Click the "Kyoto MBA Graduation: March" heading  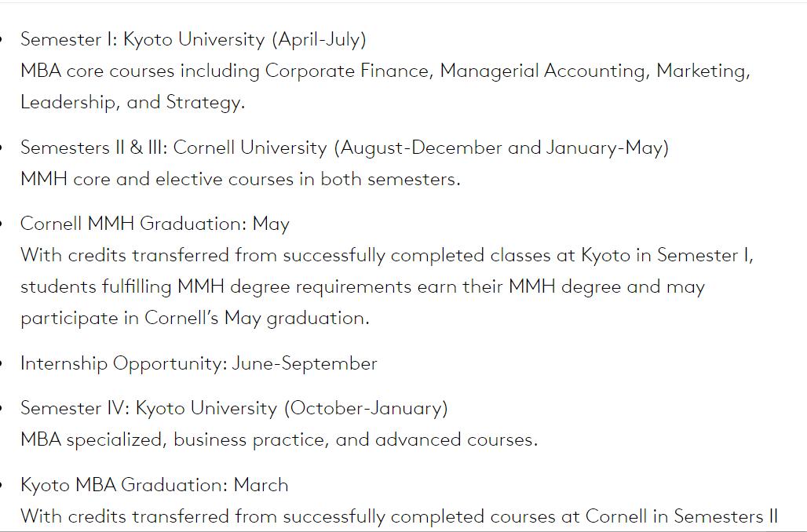(x=155, y=485)
